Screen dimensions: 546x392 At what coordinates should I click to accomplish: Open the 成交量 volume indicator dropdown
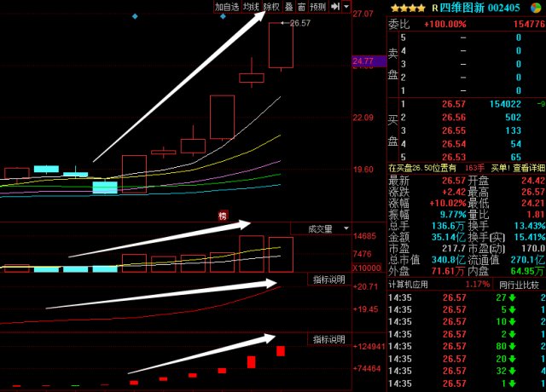[323, 228]
